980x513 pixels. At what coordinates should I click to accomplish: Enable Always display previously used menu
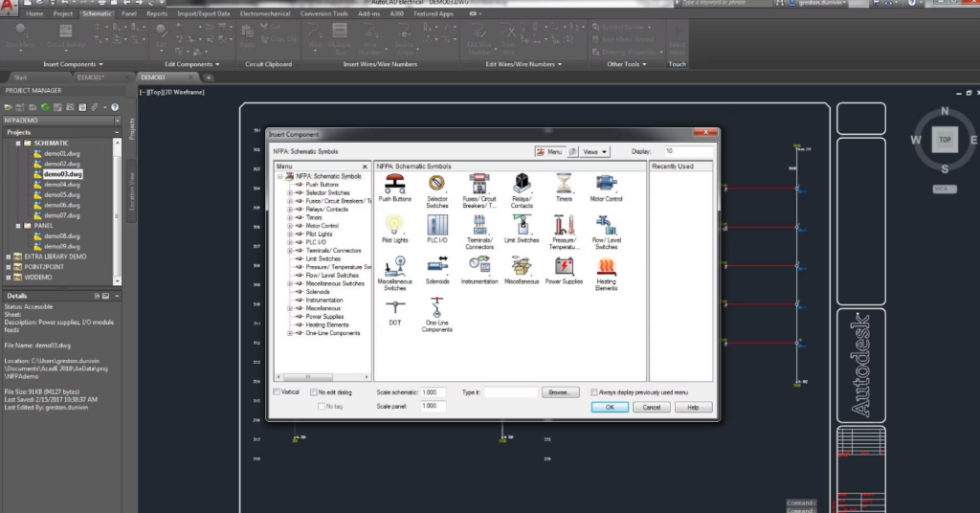593,392
